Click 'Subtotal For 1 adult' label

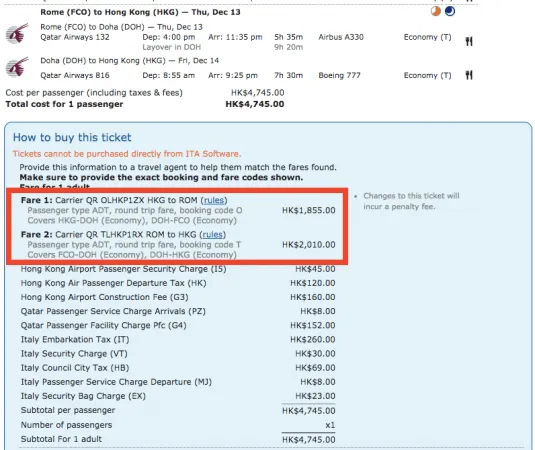point(61,439)
